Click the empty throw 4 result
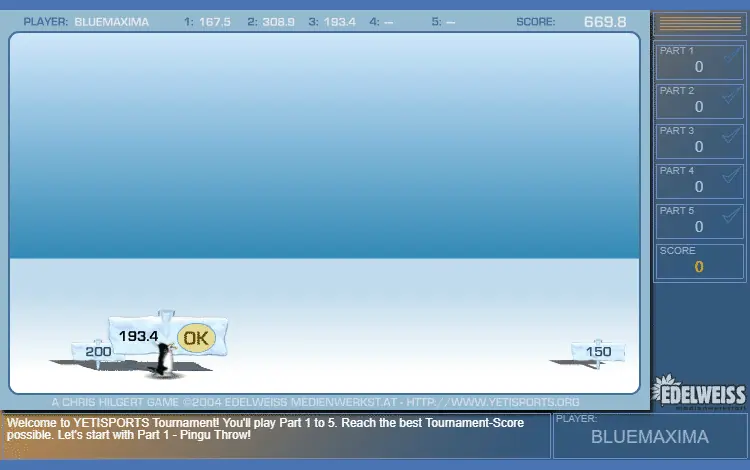 pyautogui.click(x=388, y=22)
